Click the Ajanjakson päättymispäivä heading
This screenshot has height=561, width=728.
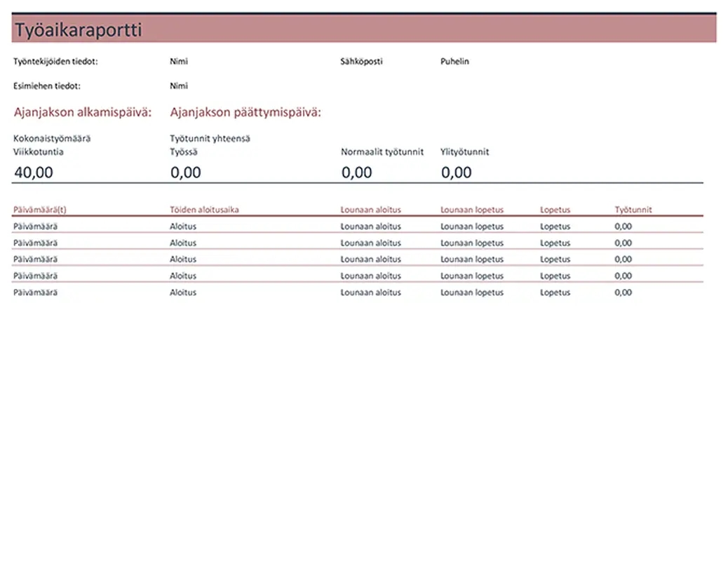245,112
